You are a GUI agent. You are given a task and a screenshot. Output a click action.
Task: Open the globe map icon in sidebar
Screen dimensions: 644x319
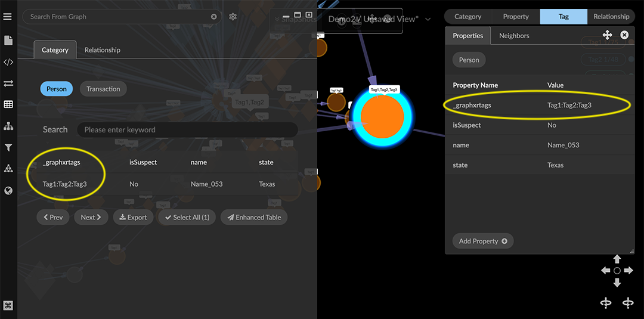[x=8, y=191]
